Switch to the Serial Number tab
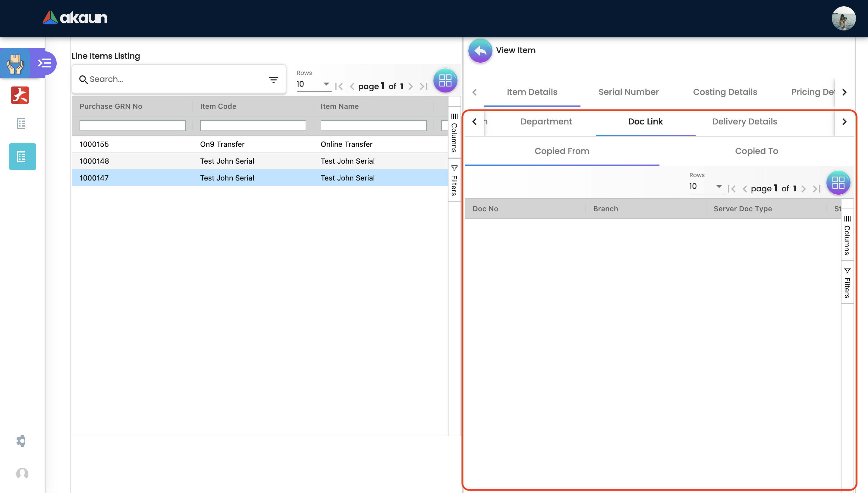 (628, 92)
